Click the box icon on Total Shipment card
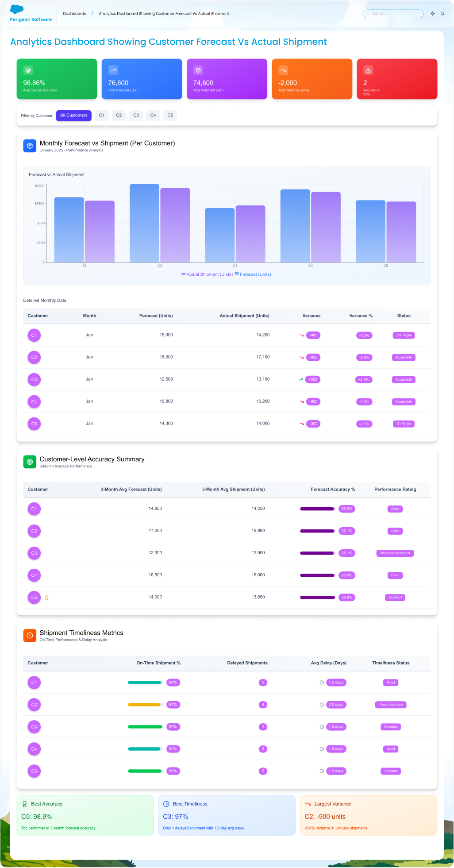 [198, 70]
